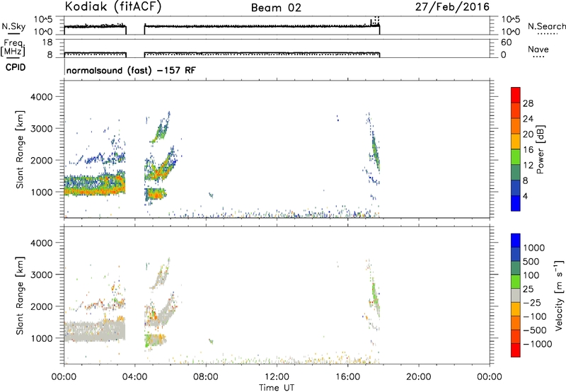566x392 pixels.
Task: Click the '04:00' time tick label
Action: click(134, 377)
